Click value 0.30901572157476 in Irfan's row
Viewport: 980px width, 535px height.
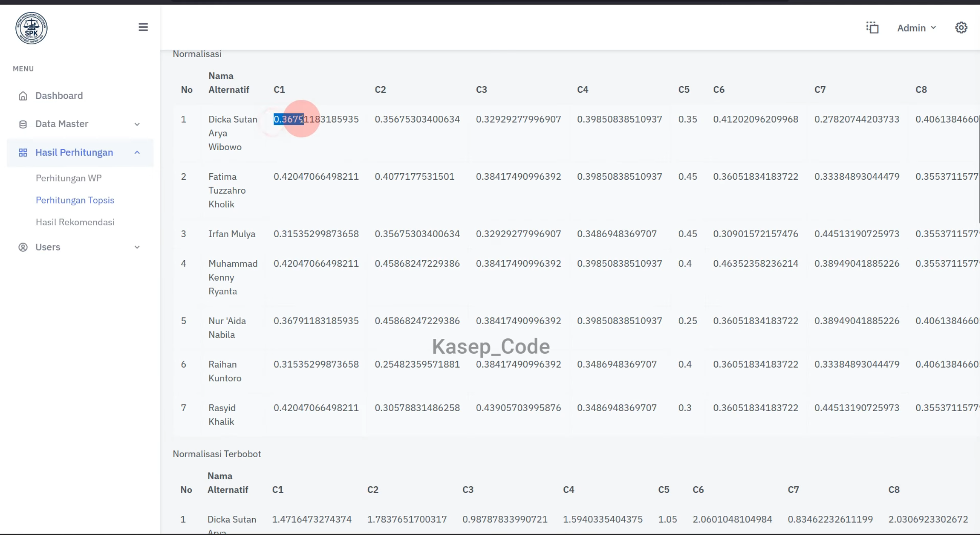point(755,234)
